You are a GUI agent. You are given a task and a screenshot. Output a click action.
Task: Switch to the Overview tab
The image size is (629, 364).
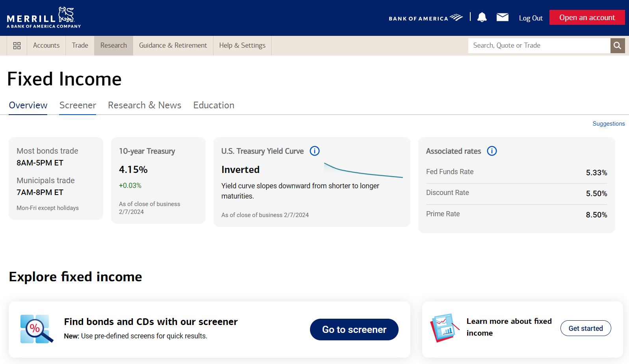click(x=28, y=105)
